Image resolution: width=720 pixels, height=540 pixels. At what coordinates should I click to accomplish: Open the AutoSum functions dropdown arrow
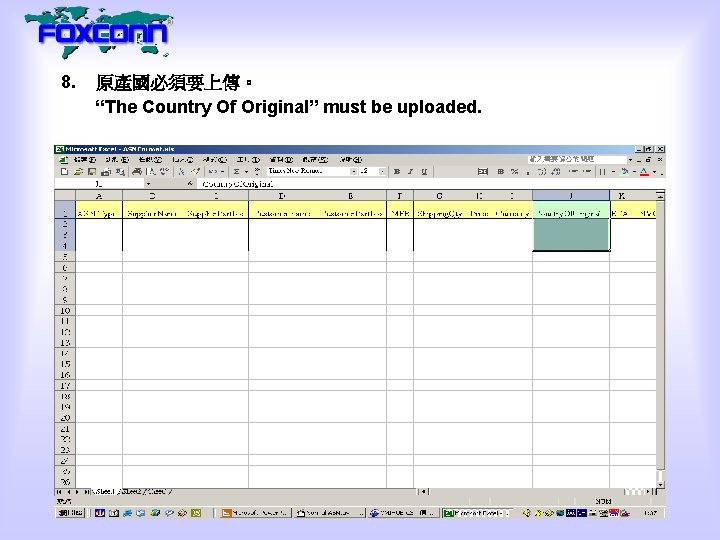point(247,172)
